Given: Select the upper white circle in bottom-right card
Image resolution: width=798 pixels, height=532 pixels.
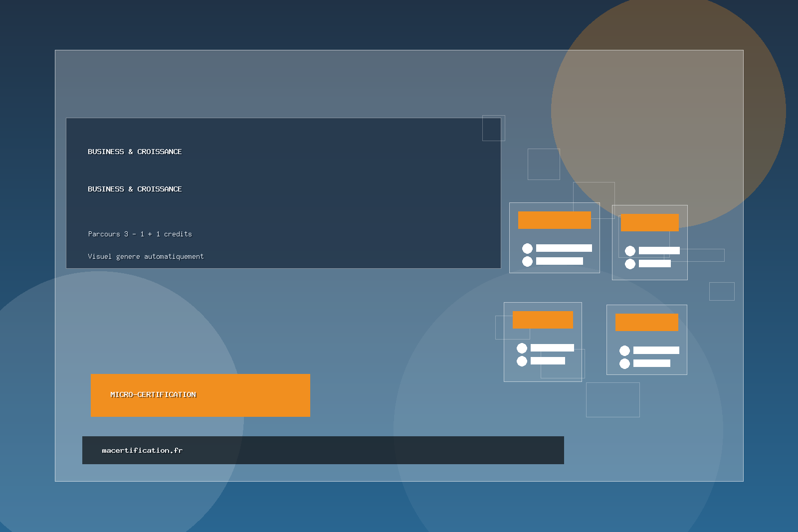Looking at the screenshot, I should [624, 351].
